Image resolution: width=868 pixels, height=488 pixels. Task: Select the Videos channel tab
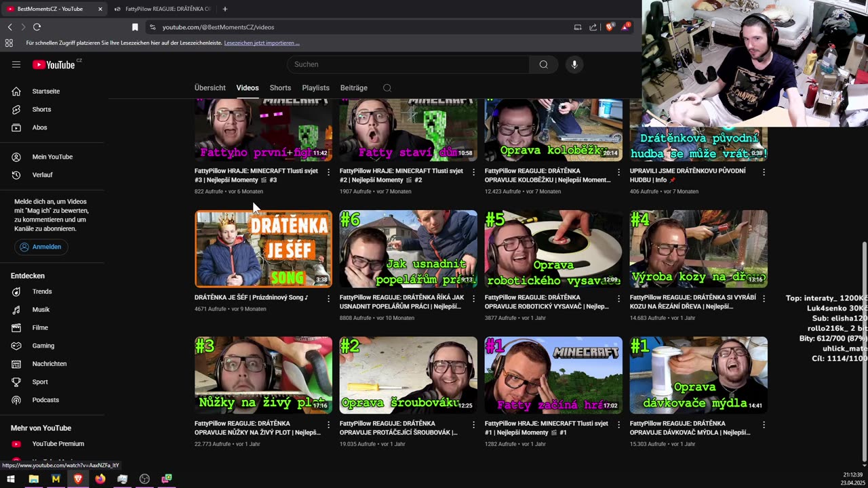click(248, 88)
